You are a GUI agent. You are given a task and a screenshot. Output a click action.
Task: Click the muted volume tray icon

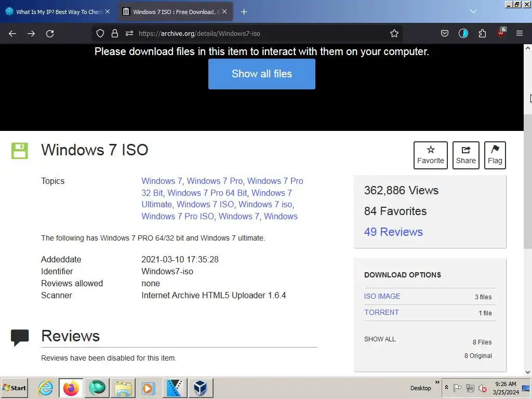[483, 388]
